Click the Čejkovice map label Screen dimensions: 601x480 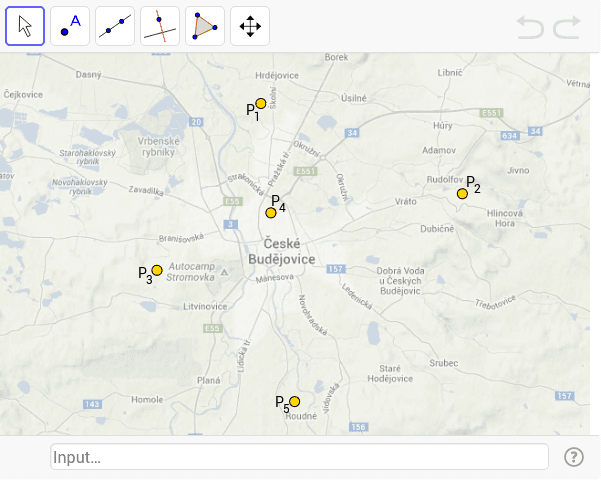(23, 94)
